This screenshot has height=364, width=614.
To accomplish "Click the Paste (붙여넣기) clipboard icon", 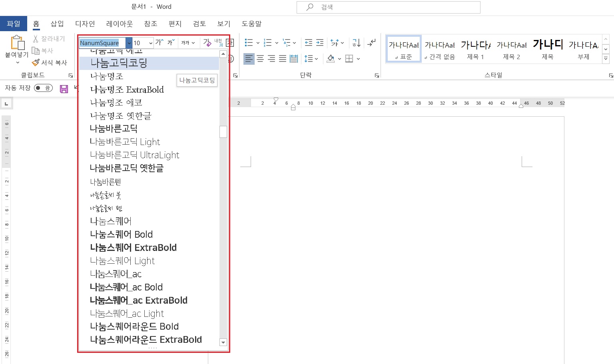I will [x=17, y=43].
